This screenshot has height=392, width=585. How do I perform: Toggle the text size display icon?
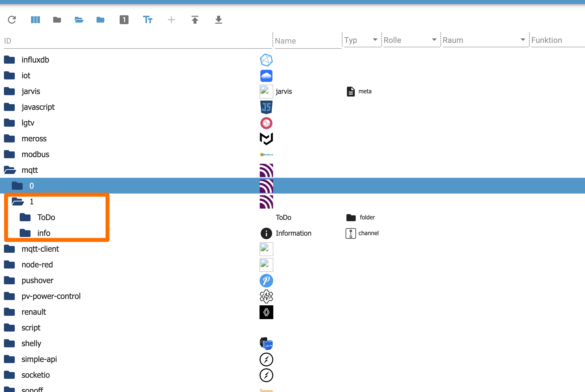tap(147, 20)
